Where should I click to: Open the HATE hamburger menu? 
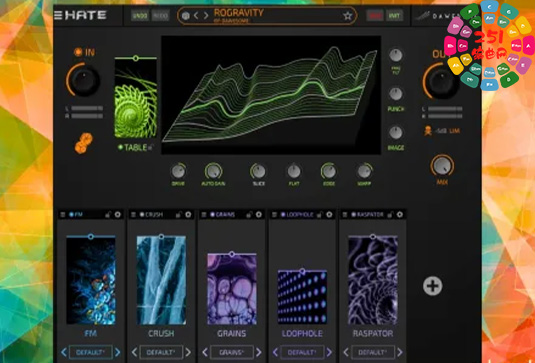[x=58, y=15]
